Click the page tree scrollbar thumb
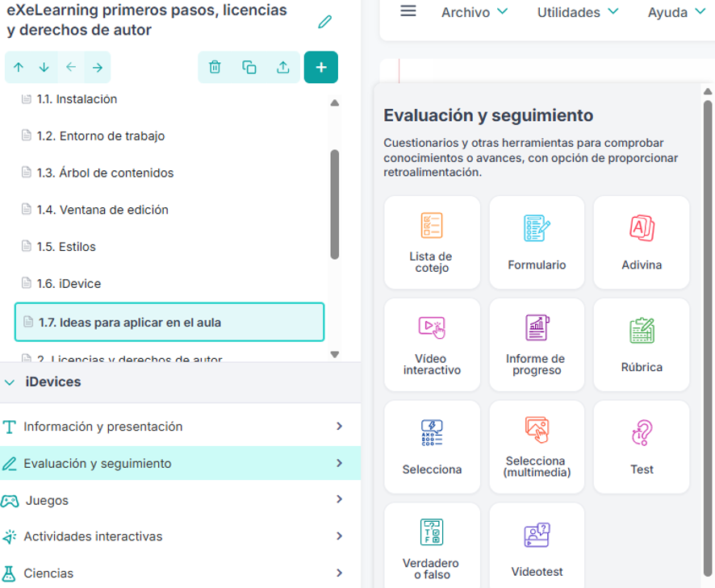The height and width of the screenshot is (588, 715). [x=335, y=204]
